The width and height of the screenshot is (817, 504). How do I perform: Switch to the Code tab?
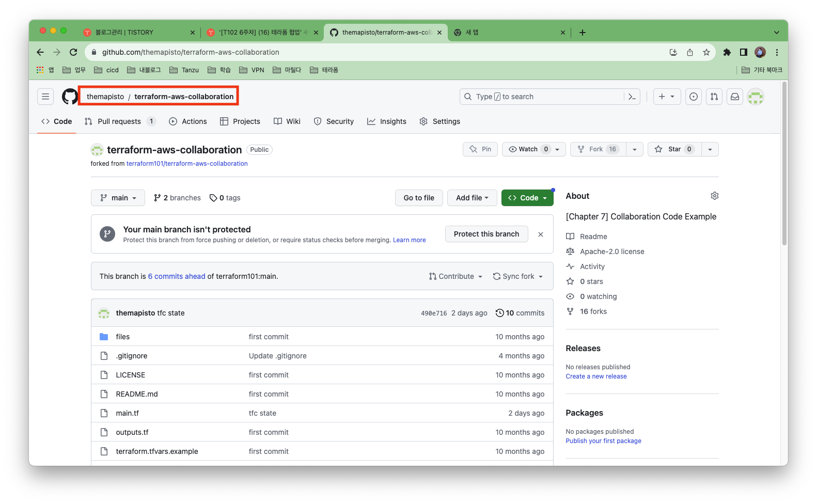(x=57, y=121)
